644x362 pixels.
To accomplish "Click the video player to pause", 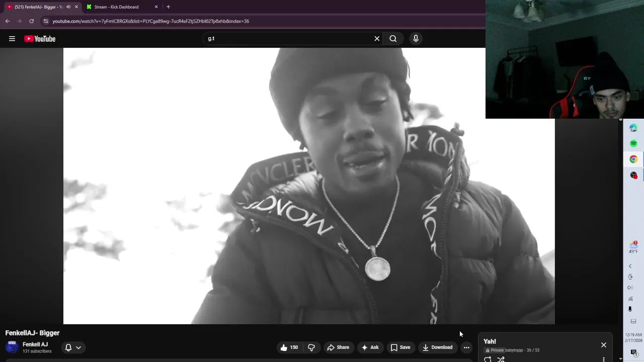I will [309, 186].
